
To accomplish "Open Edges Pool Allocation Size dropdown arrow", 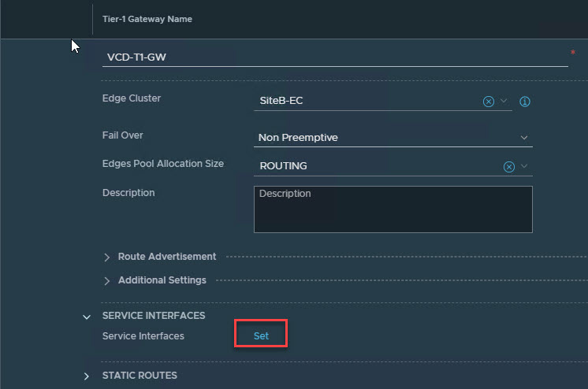I will click(524, 166).
